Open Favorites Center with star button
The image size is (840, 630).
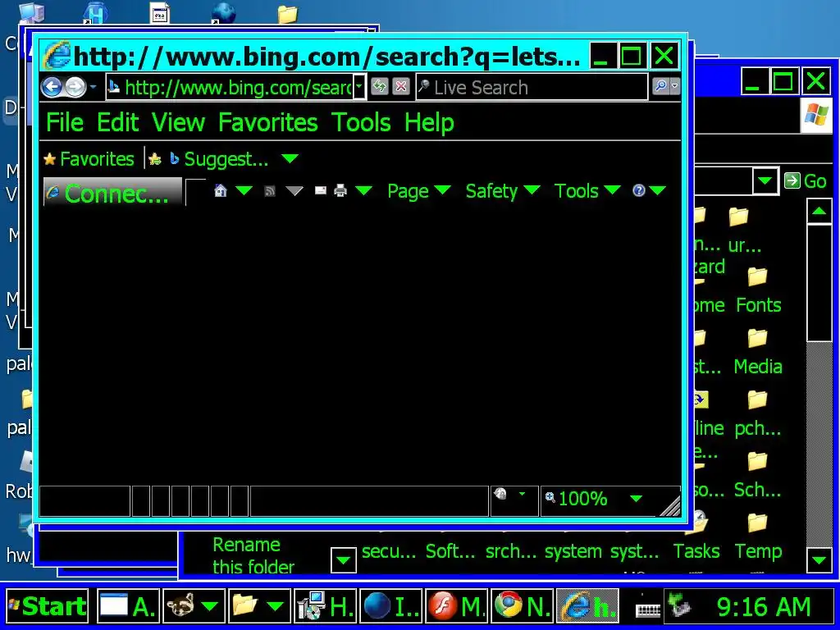tap(89, 159)
